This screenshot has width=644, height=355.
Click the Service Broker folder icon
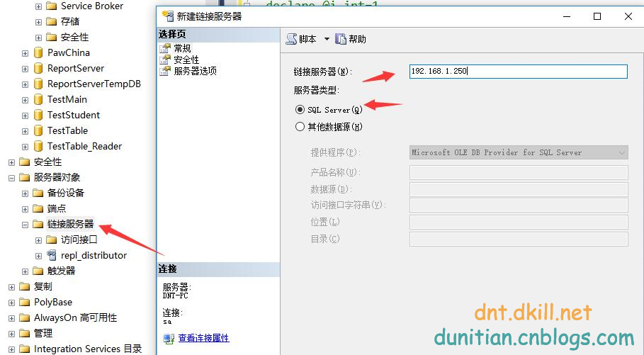pyautogui.click(x=51, y=6)
